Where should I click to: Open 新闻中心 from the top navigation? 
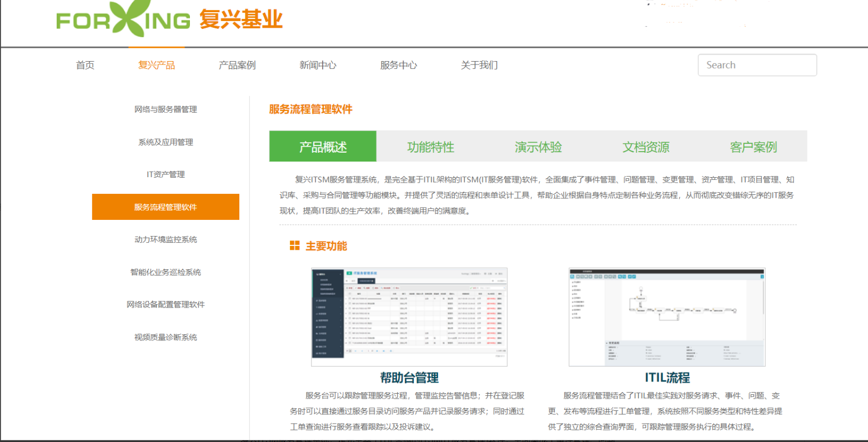[317, 65]
